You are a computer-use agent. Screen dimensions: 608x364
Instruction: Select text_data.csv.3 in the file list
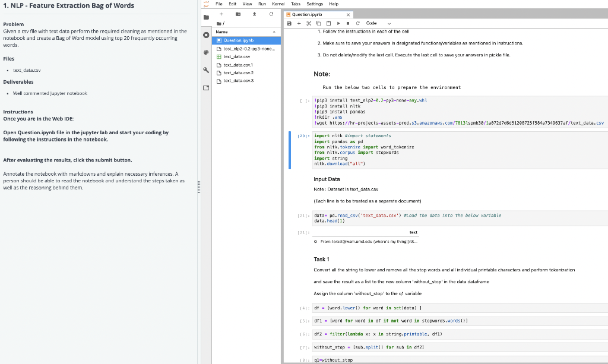pos(246,81)
